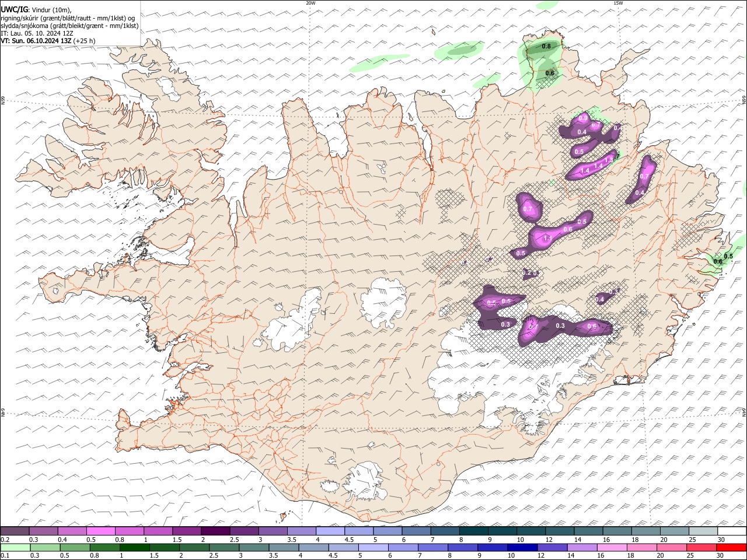The image size is (747, 560).
Task: Click the 'VT: Sun. 06.10.2024 13Z (+25 h)' line
Action: click(48, 41)
